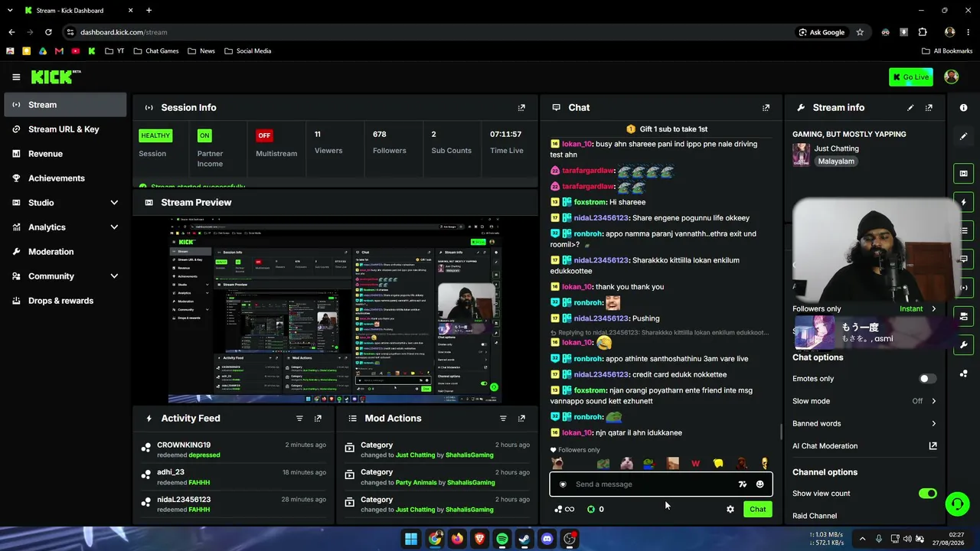Image resolution: width=980 pixels, height=551 pixels.
Task: Click Ask Google in address bar
Action: (822, 32)
